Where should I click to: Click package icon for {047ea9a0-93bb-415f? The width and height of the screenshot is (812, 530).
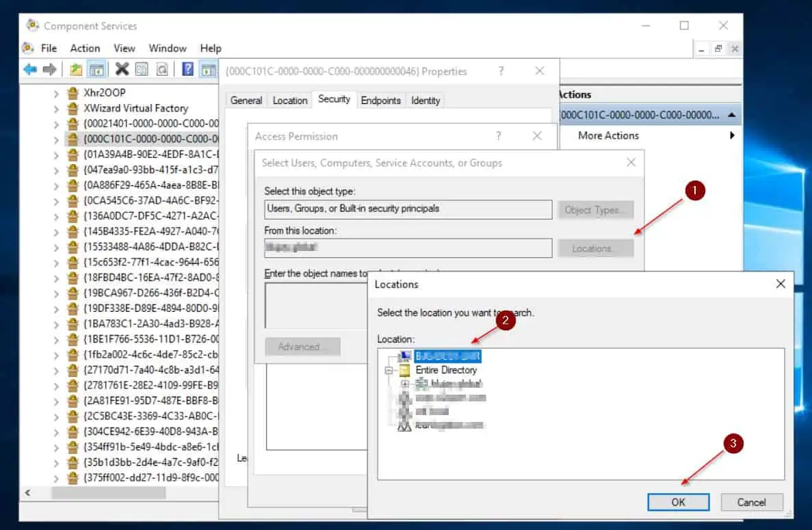coord(73,170)
